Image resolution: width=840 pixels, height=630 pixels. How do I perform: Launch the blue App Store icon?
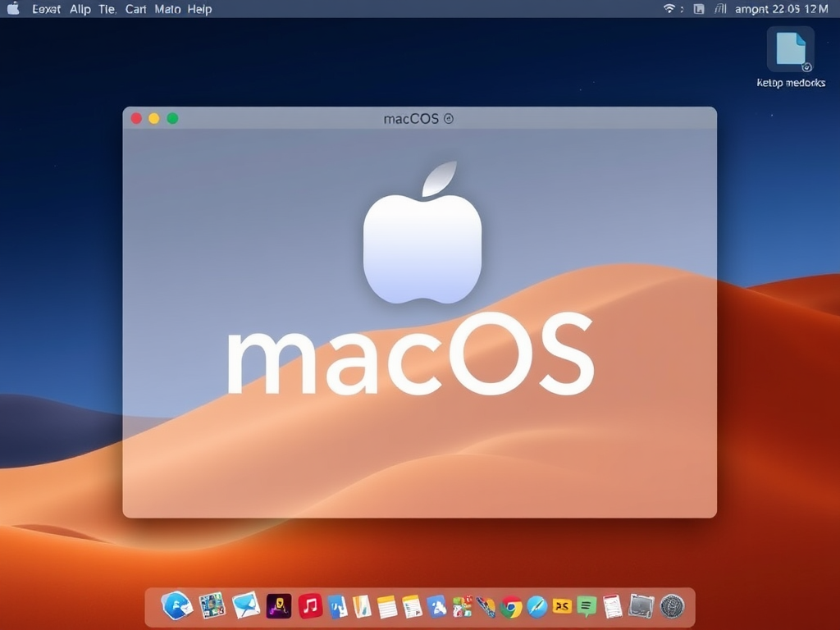coord(436,607)
